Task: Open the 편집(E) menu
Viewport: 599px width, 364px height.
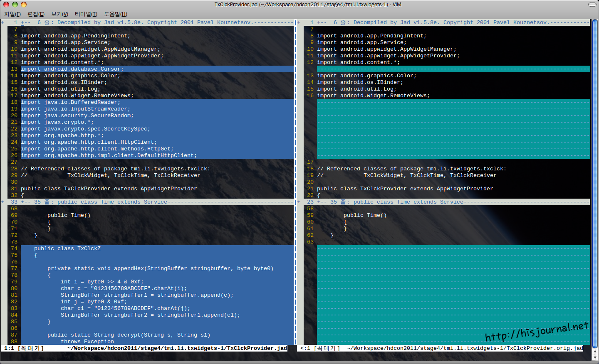Action: click(x=36, y=14)
